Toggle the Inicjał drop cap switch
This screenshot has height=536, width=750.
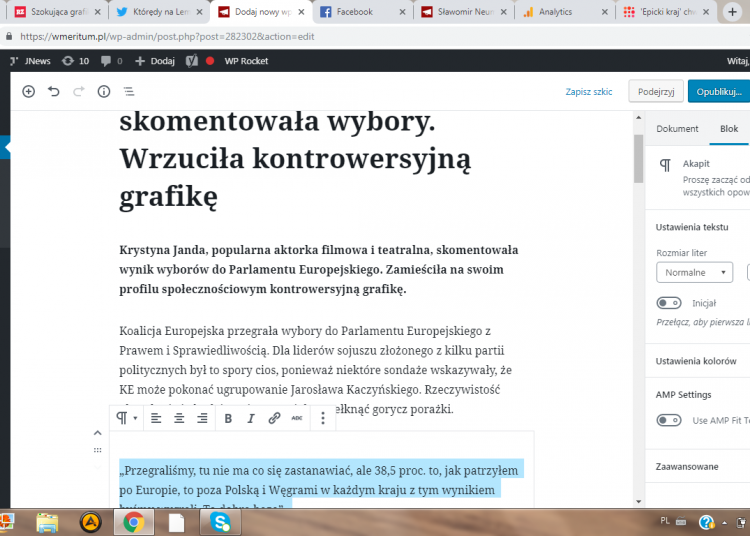click(x=668, y=303)
